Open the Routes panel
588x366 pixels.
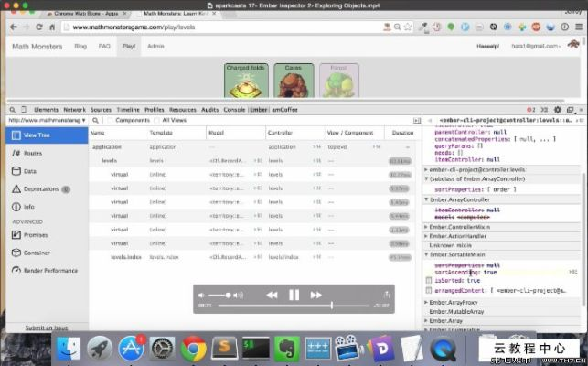click(x=47, y=153)
